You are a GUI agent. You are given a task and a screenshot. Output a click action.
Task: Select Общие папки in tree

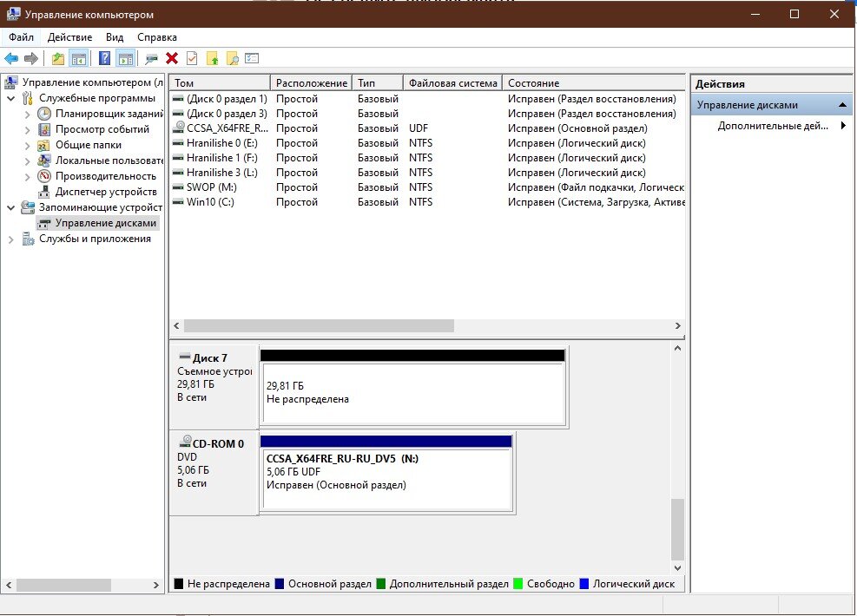89,145
